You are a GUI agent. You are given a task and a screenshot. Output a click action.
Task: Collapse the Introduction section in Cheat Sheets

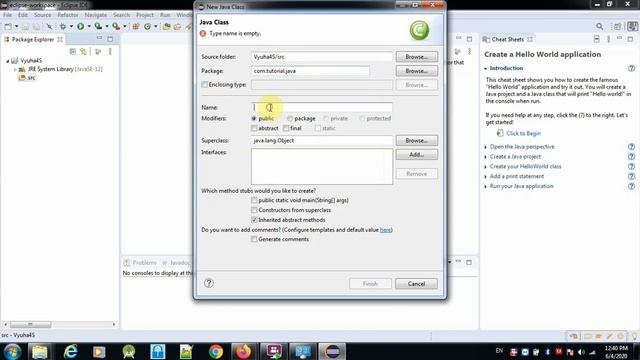[486, 69]
